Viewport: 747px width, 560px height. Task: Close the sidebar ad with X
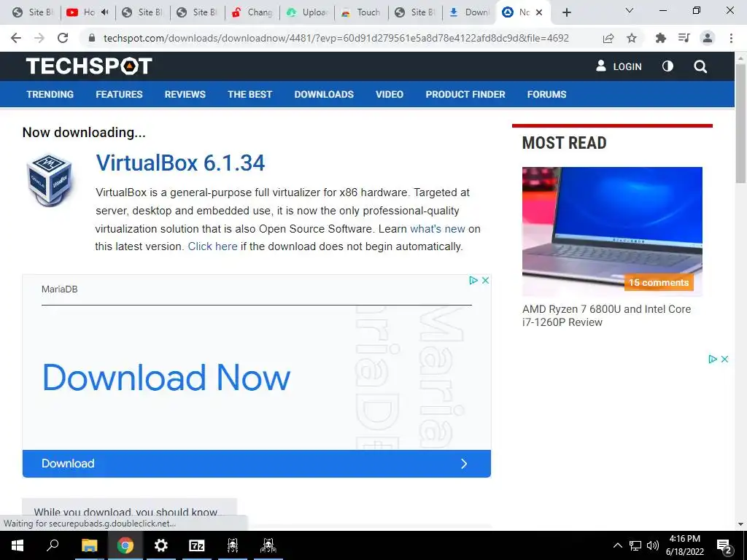[724, 359]
